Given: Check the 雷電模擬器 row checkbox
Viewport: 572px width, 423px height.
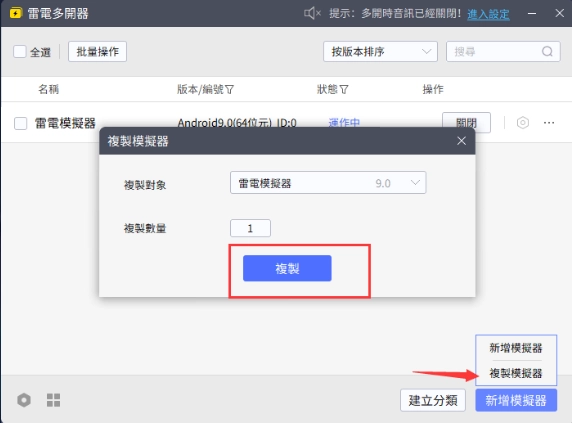Looking at the screenshot, I should pyautogui.click(x=20, y=123).
